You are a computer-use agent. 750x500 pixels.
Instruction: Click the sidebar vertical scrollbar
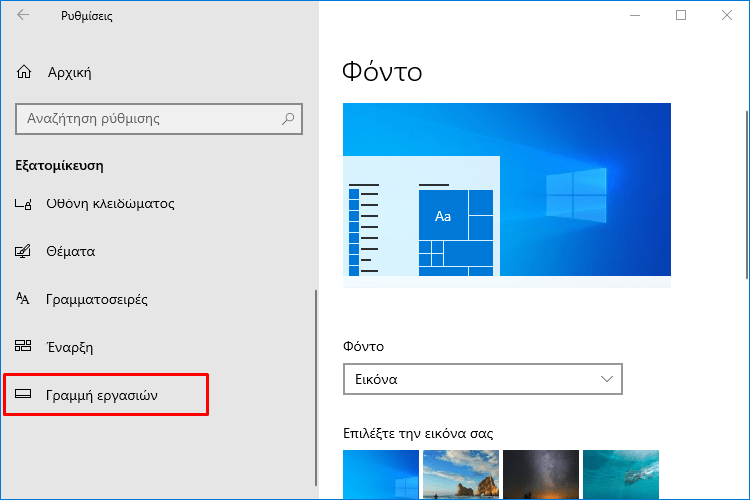point(316,388)
